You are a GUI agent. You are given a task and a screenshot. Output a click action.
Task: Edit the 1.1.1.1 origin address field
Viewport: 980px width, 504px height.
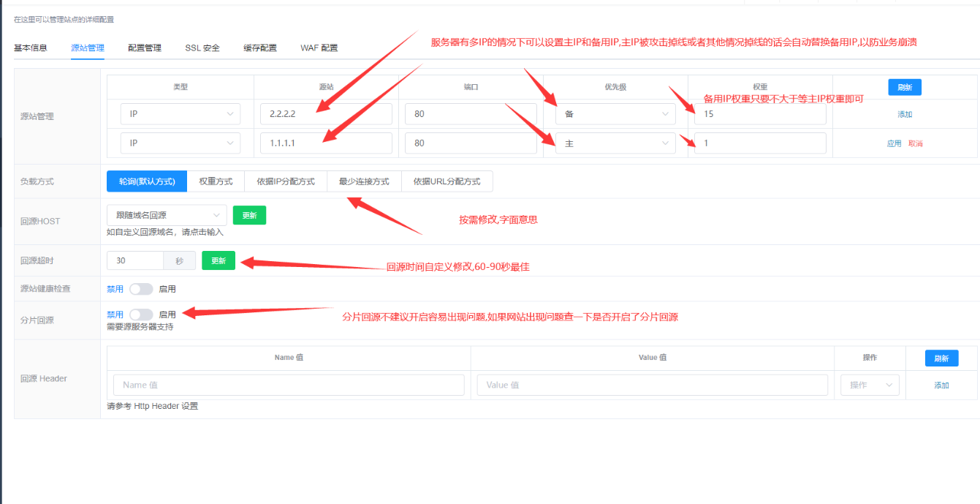tap(326, 143)
